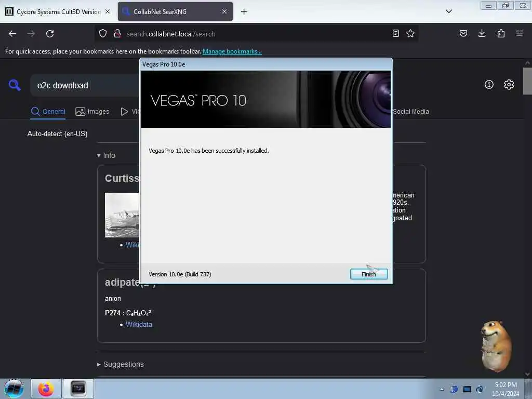Switch to Cycore Systems Cult3D tab

[58, 11]
